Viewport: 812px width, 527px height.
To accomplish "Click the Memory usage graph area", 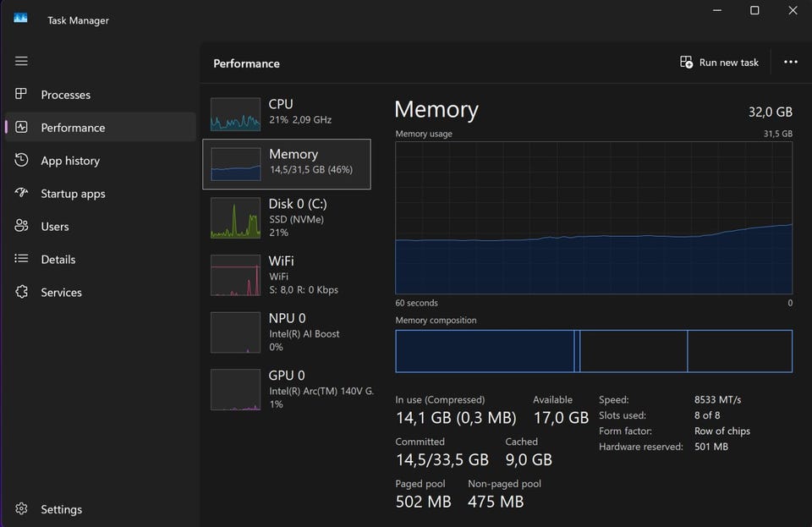I will pyautogui.click(x=594, y=217).
